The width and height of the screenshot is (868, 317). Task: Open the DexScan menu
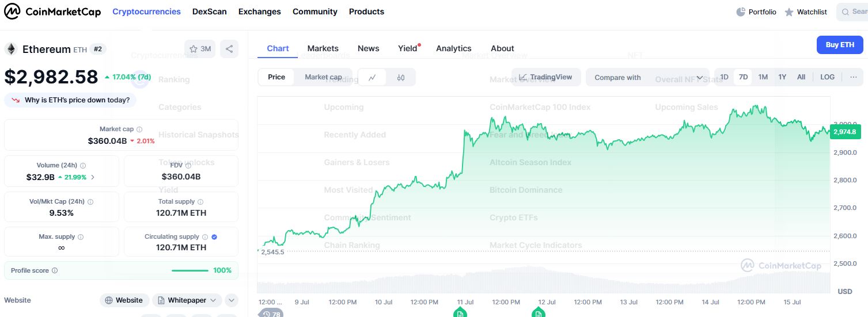click(x=210, y=12)
